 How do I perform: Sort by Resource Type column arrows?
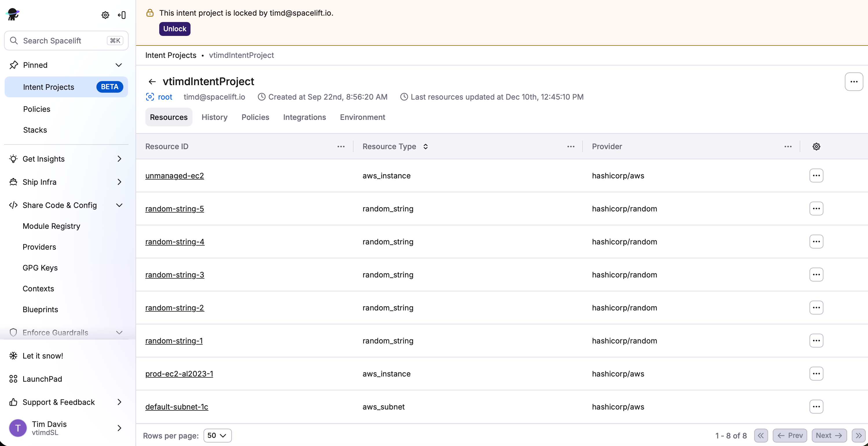pos(426,147)
